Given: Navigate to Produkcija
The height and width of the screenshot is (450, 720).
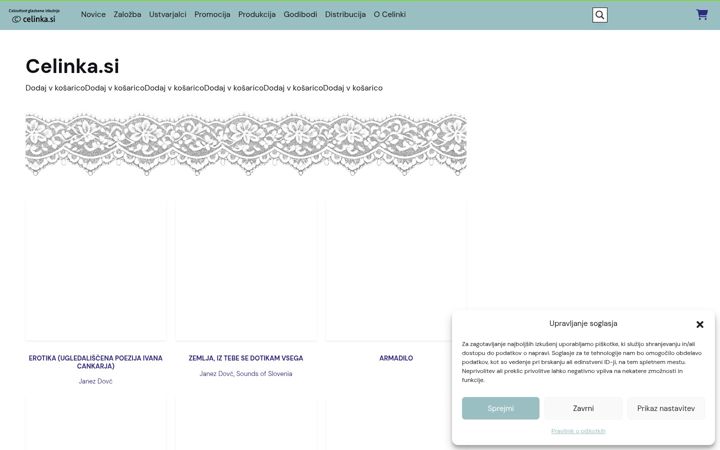Looking at the screenshot, I should pos(257,14).
